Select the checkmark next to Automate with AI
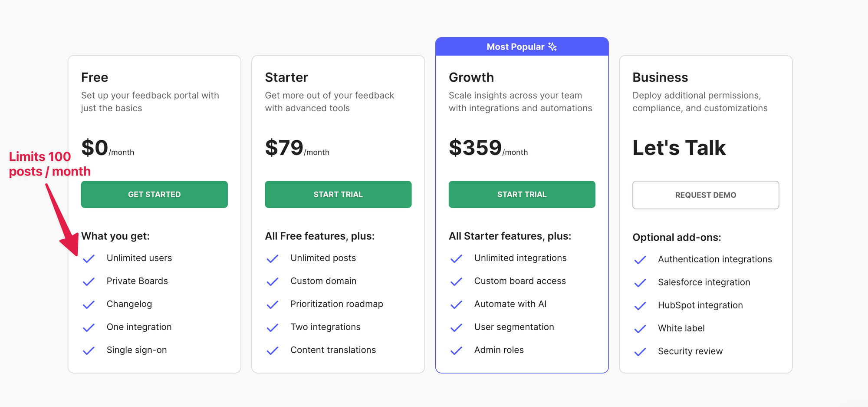This screenshot has height=407, width=868. (x=456, y=304)
